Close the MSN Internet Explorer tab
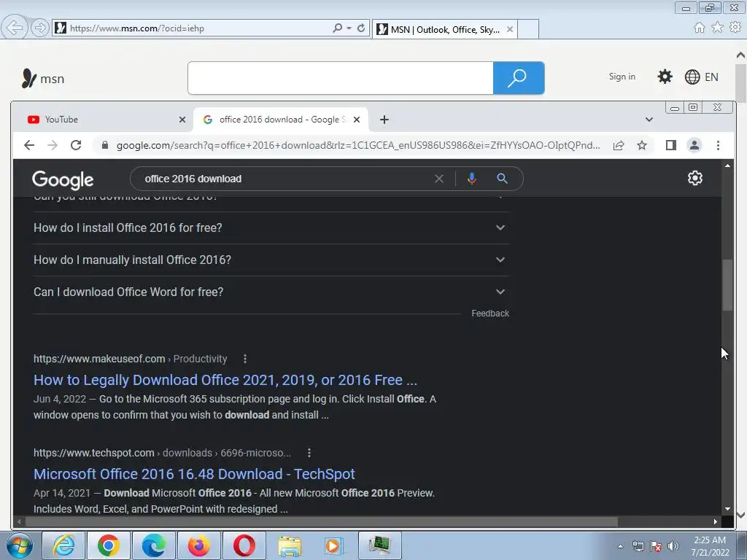This screenshot has width=747, height=560. click(x=510, y=29)
